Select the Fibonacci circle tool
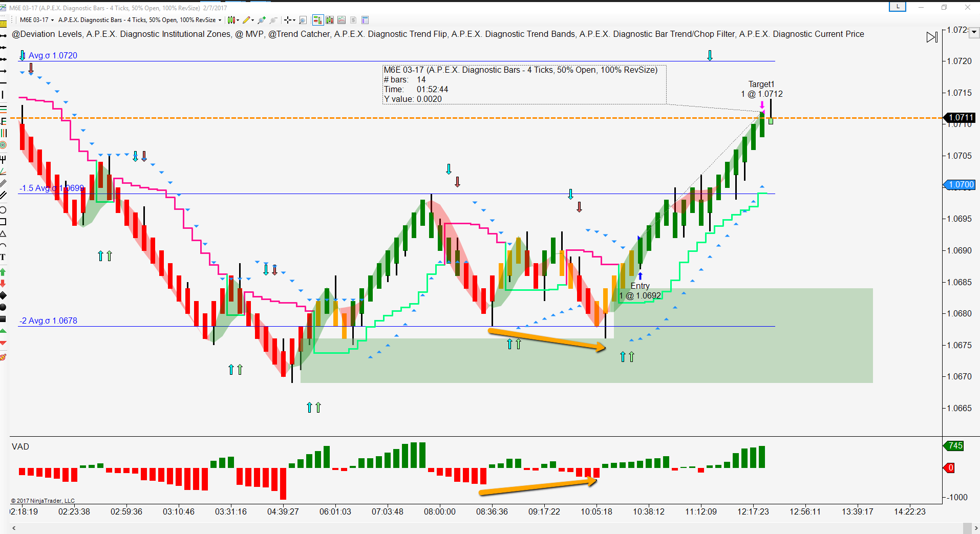980x534 pixels. tap(4, 145)
